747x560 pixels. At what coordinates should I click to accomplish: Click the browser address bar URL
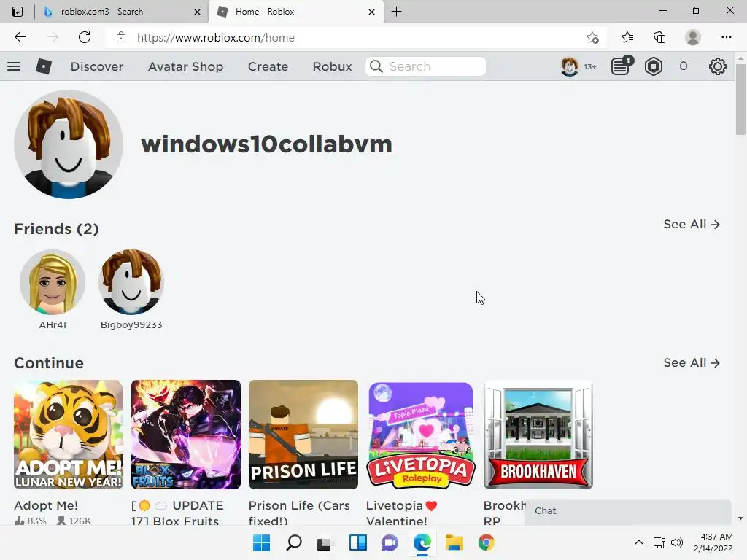216,38
